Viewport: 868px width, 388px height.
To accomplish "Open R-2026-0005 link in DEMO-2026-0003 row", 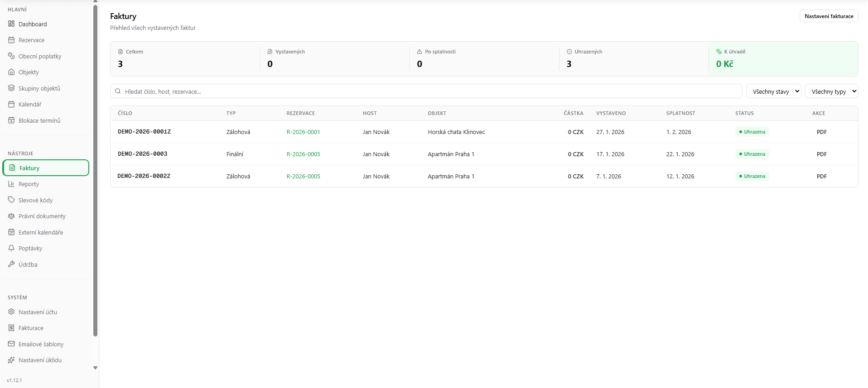I will (x=303, y=154).
